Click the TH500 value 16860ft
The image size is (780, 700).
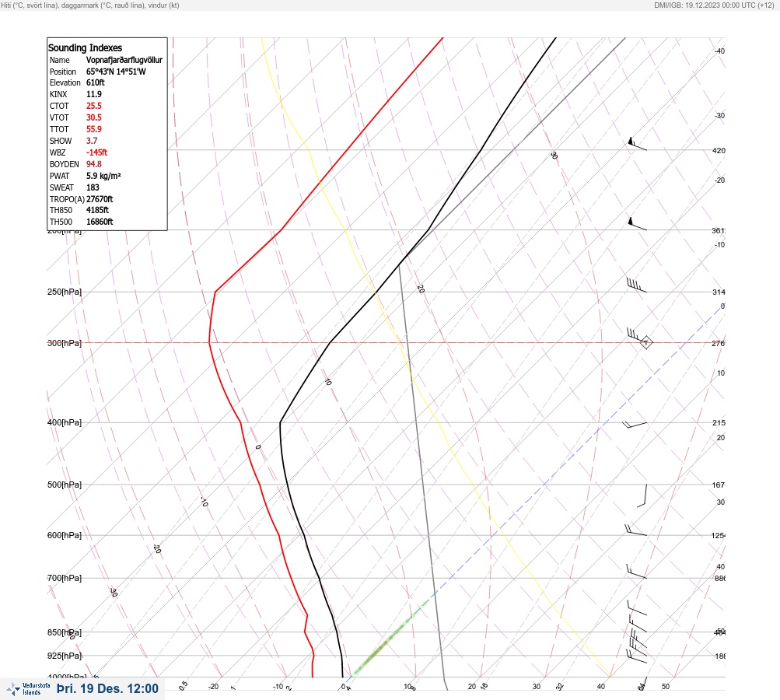tap(100, 222)
